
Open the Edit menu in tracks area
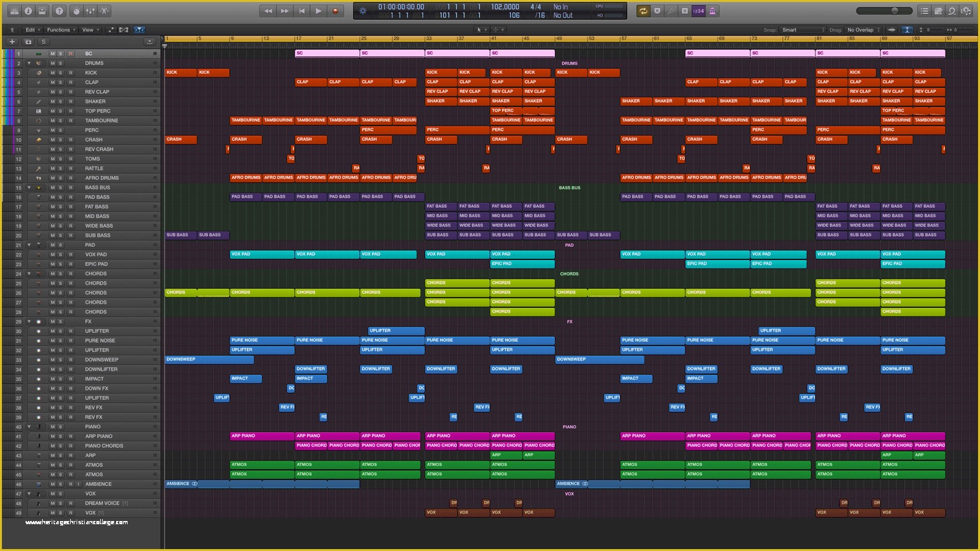[32, 30]
